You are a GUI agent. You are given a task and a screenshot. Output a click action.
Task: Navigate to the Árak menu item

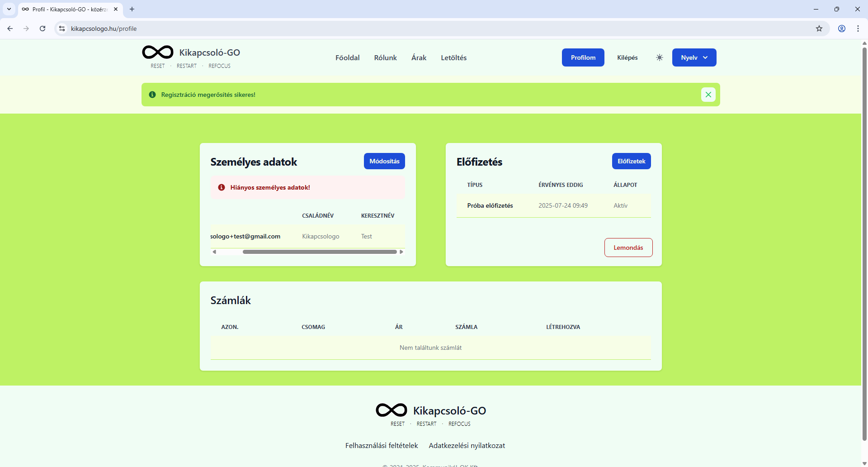[x=419, y=57]
